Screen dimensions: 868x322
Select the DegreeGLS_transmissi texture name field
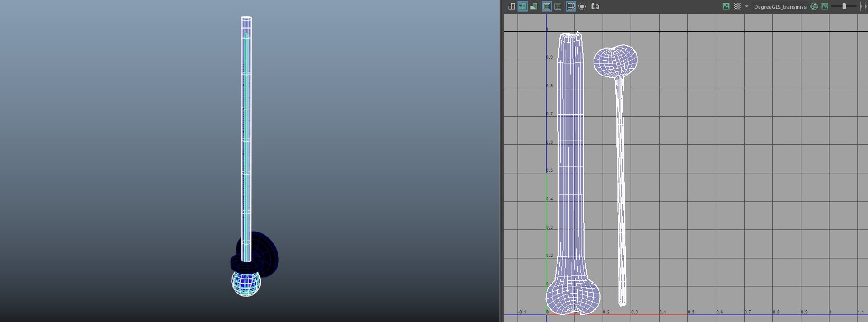tap(780, 7)
